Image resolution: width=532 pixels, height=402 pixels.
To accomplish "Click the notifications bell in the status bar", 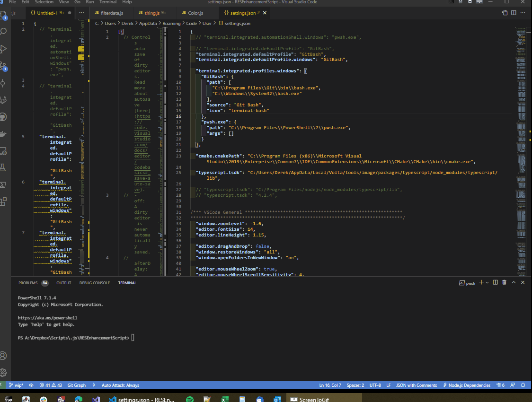I will (524, 385).
